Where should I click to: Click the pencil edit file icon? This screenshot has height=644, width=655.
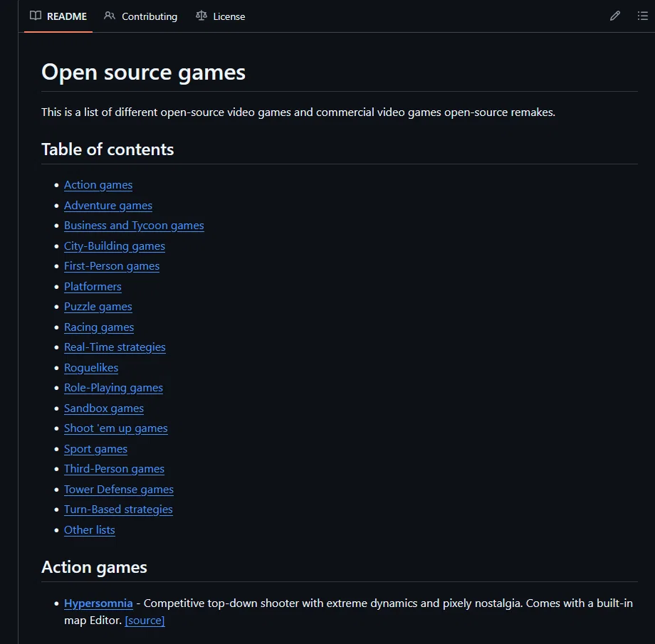[614, 16]
